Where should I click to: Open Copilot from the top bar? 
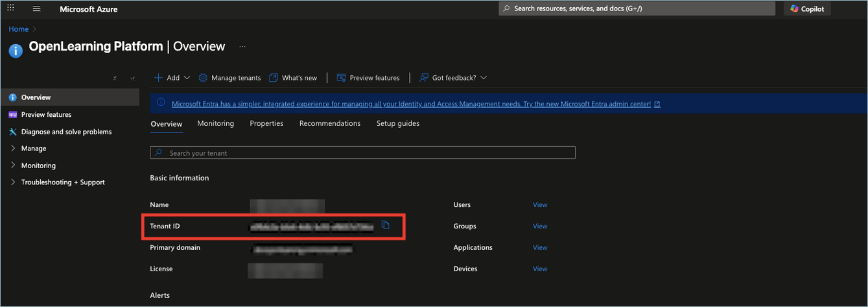click(807, 9)
